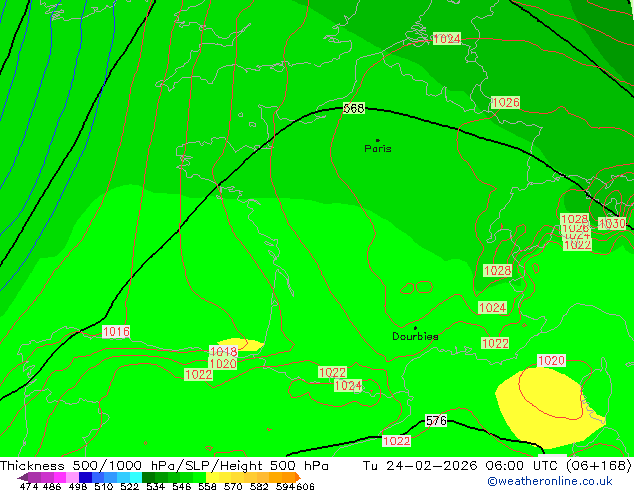Click the forecast time 'Tu 24-02-2026 06:00 UTC'
The width and height of the screenshot is (634, 490).
pyautogui.click(x=462, y=466)
